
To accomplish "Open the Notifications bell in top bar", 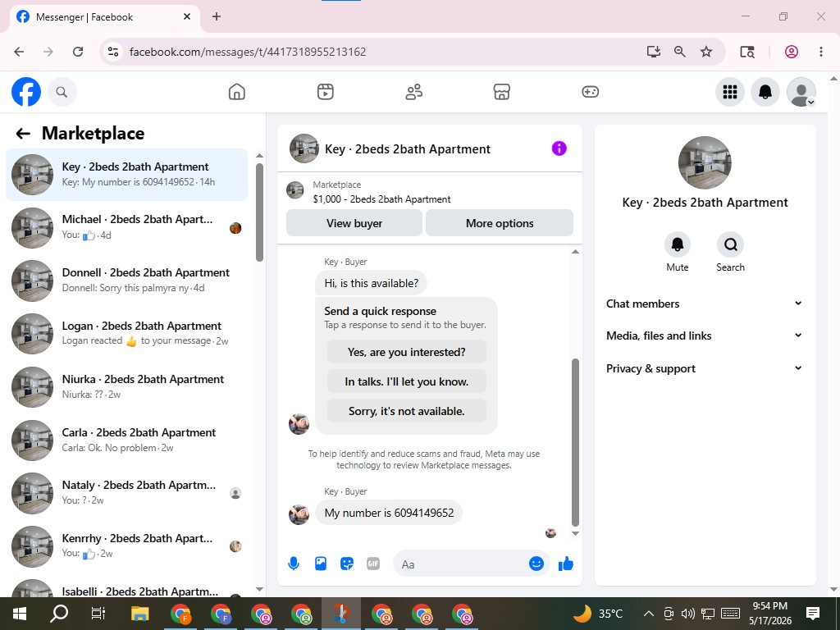I will click(765, 92).
